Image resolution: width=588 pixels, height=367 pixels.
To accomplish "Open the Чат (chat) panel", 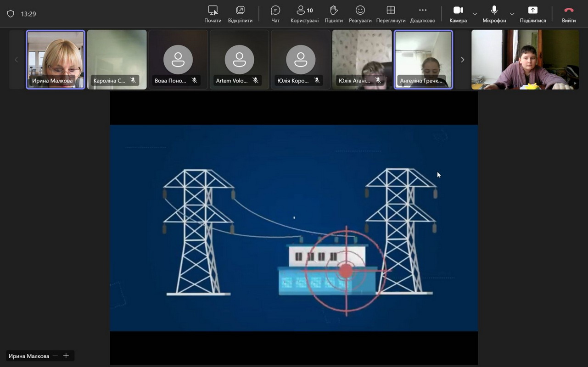I will tap(275, 14).
